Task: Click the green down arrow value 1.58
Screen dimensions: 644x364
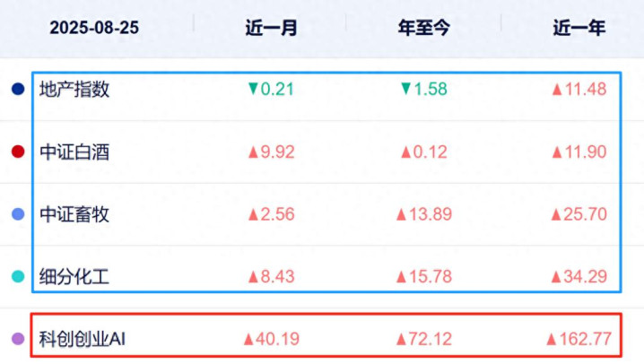Action: coord(424,90)
